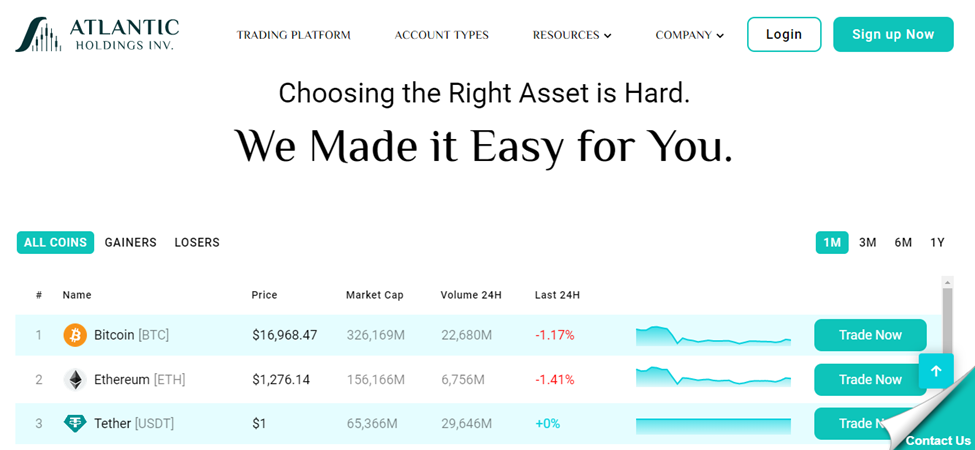Image resolution: width=975 pixels, height=450 pixels.
Task: Click the Sign up Now button
Action: click(x=893, y=34)
